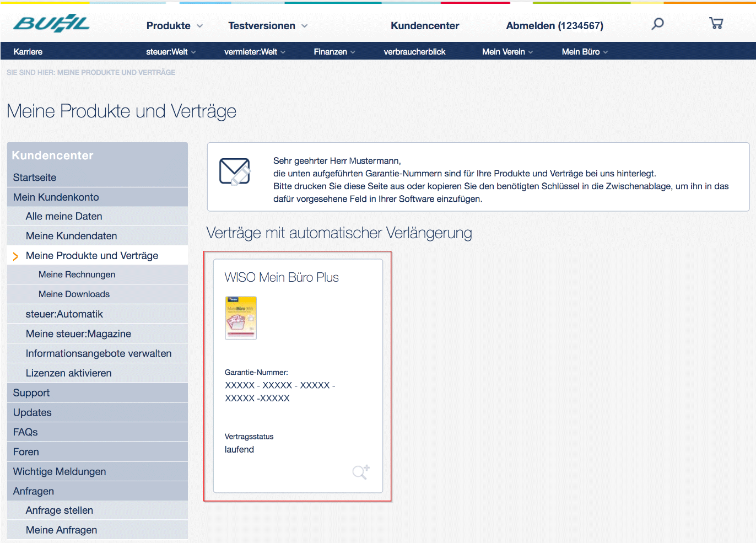The width and height of the screenshot is (756, 543).
Task: Go to Support in sidebar
Action: 98,393
